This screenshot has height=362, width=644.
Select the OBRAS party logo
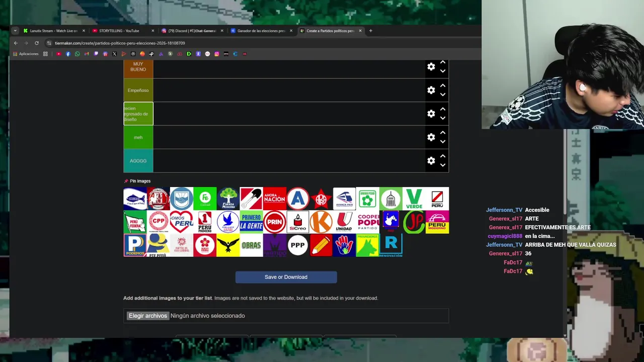point(251,245)
